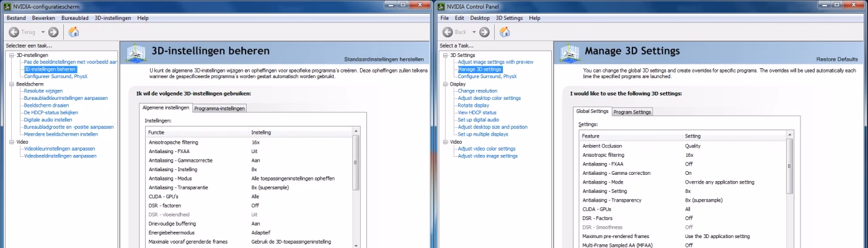
Task: Open the 3D-instellingen menu
Action: click(x=113, y=18)
